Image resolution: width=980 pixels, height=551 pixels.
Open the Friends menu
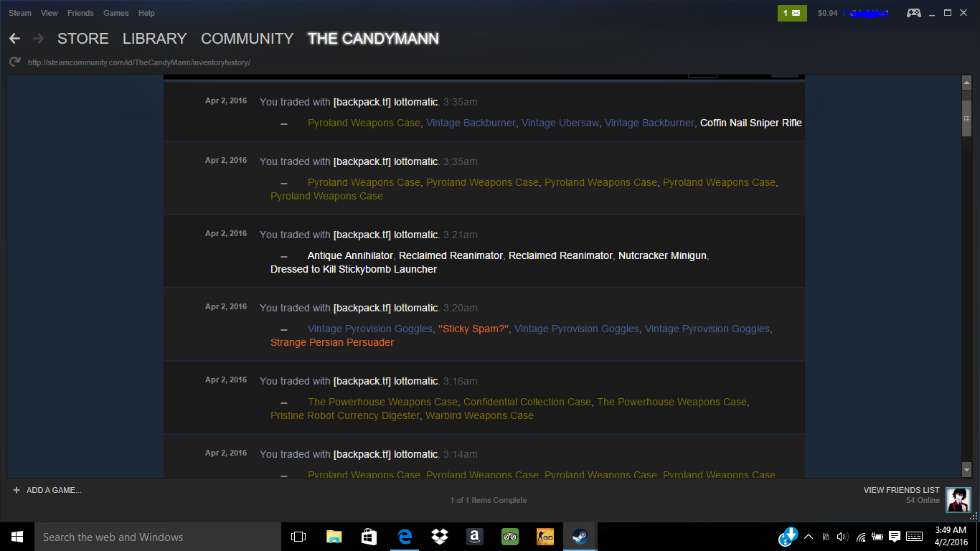(80, 13)
